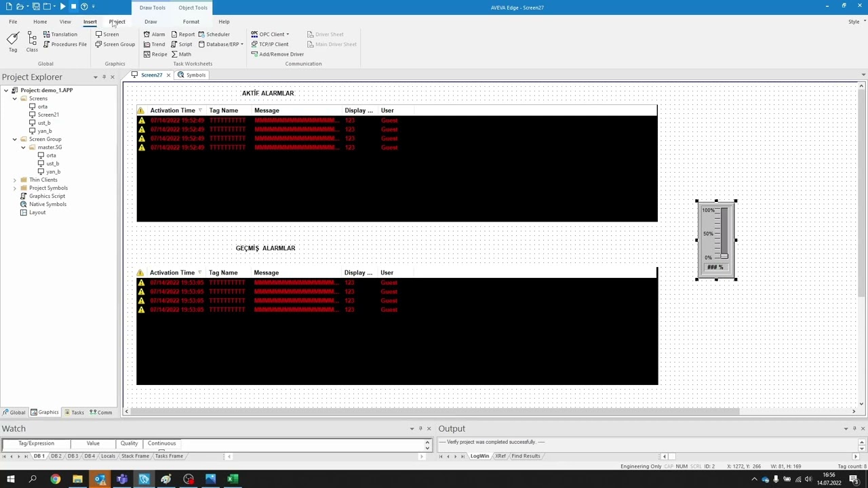Open the Add/Remove Driver dialog
The image size is (868, 488).
click(277, 54)
